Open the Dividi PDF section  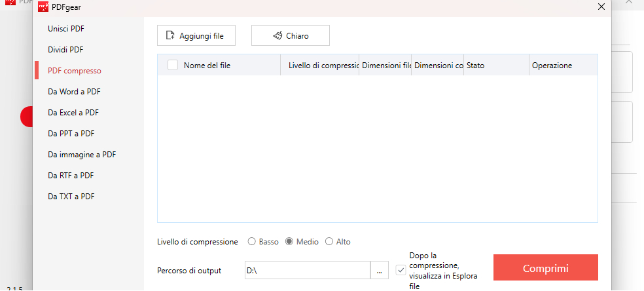(65, 50)
